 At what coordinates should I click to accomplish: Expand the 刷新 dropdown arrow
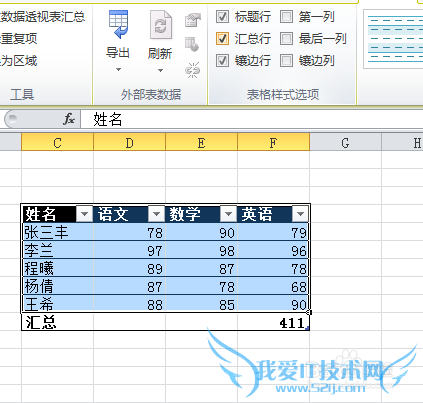click(160, 70)
